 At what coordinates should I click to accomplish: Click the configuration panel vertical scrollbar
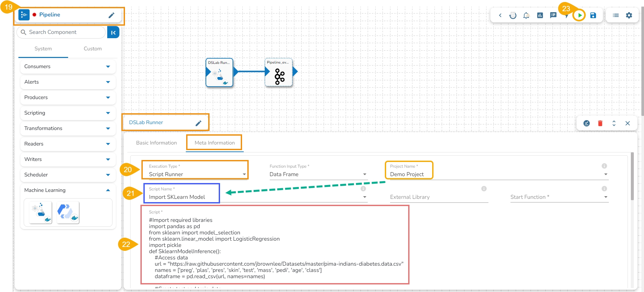pyautogui.click(x=632, y=176)
